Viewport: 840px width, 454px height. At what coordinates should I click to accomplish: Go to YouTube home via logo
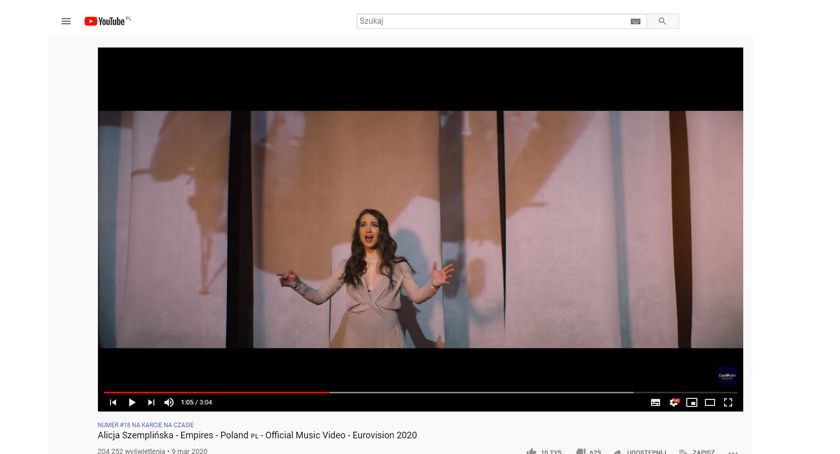(x=107, y=21)
